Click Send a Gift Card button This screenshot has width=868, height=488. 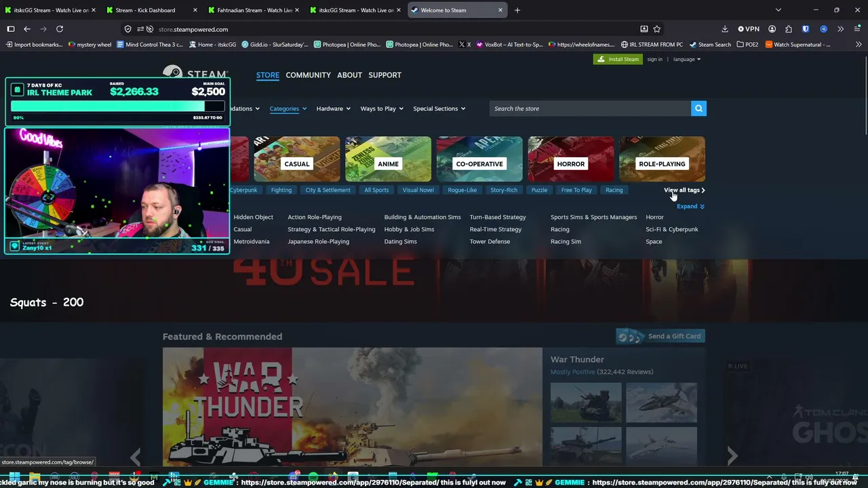(660, 336)
